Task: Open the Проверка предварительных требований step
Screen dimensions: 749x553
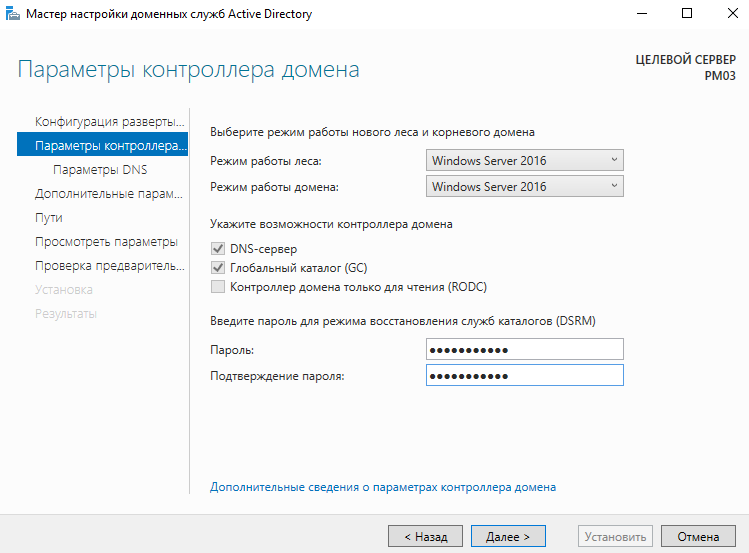Action: (x=109, y=266)
